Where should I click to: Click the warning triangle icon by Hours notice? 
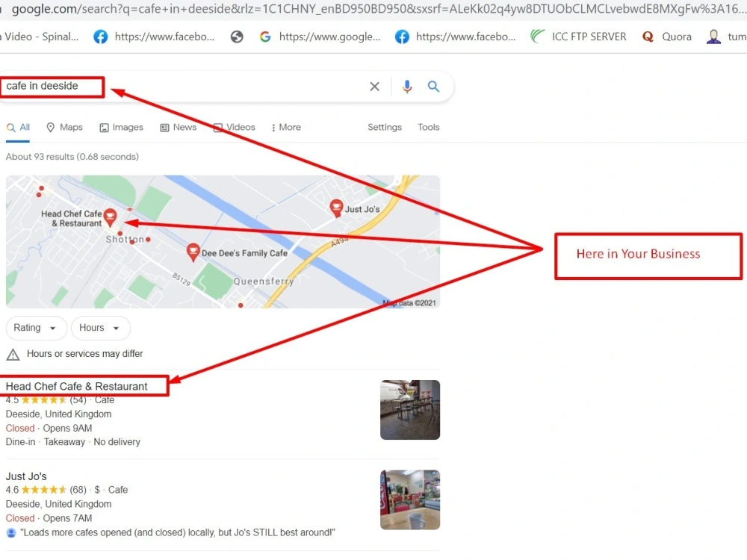point(13,354)
